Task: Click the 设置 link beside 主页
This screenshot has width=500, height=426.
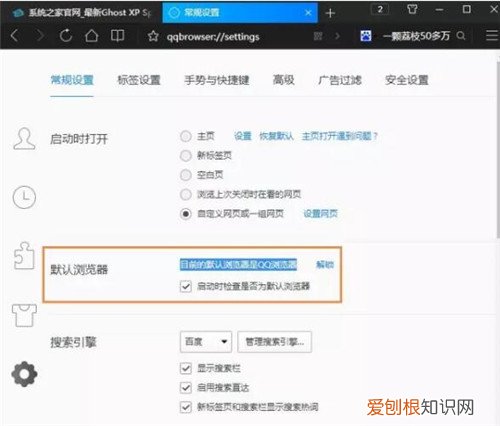Action: tap(243, 136)
